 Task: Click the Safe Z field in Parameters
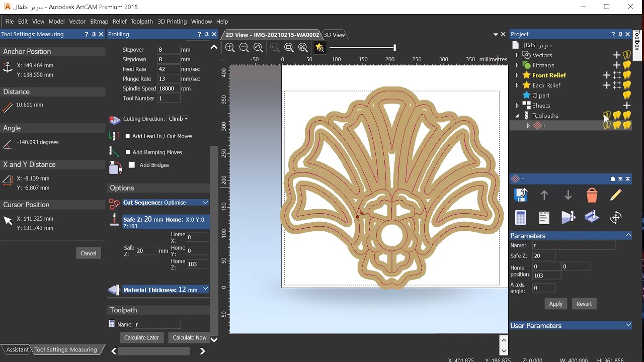(544, 256)
